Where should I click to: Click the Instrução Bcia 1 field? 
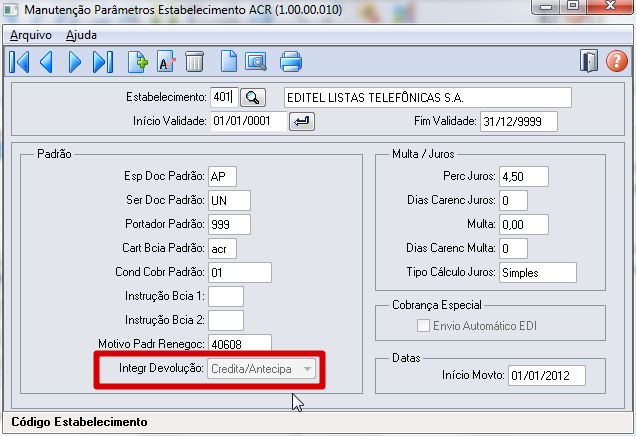coord(226,296)
